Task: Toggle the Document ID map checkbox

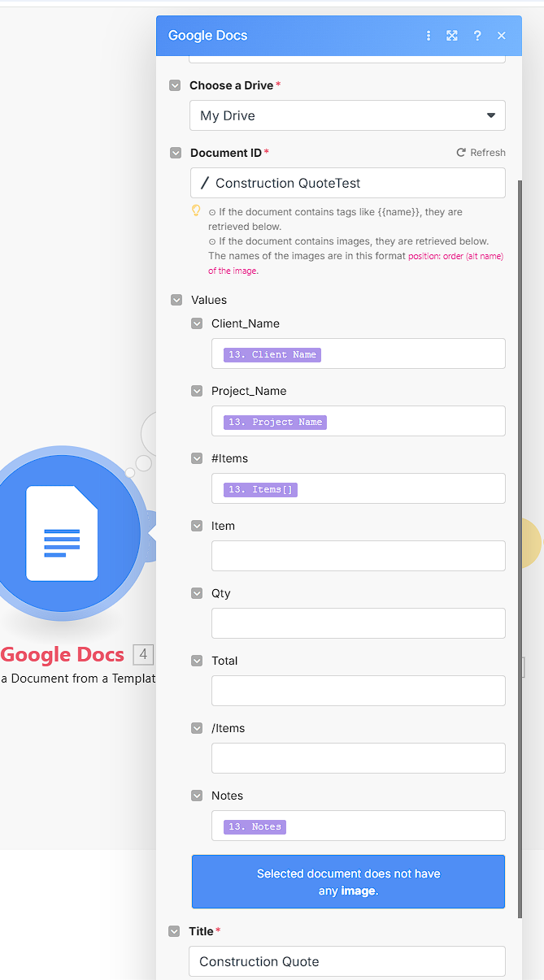Action: [175, 153]
